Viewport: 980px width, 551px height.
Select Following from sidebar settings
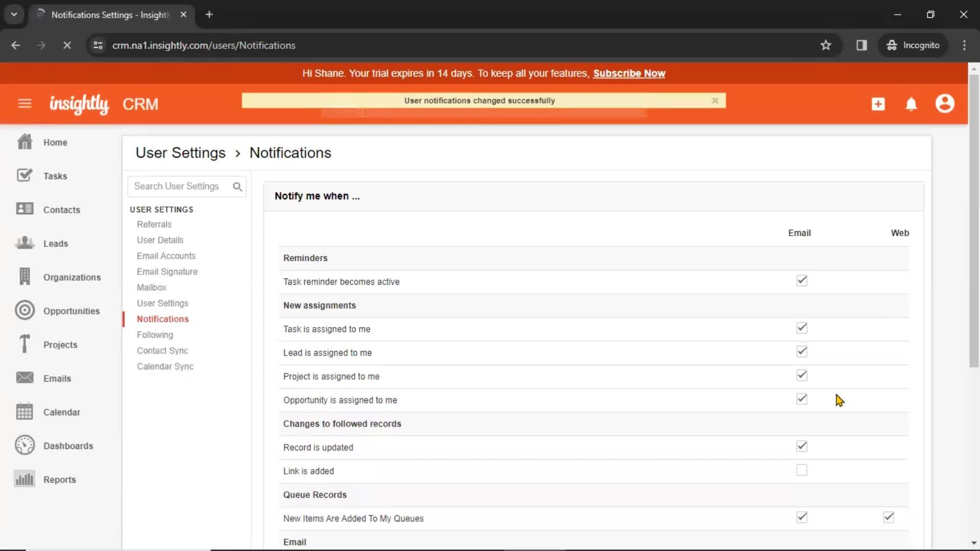(x=155, y=334)
